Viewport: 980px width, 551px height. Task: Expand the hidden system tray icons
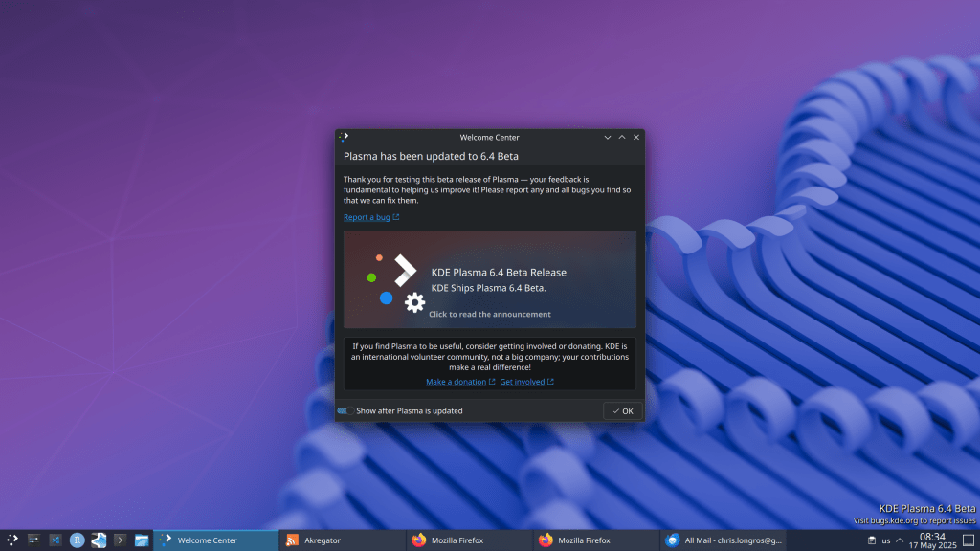click(x=900, y=540)
